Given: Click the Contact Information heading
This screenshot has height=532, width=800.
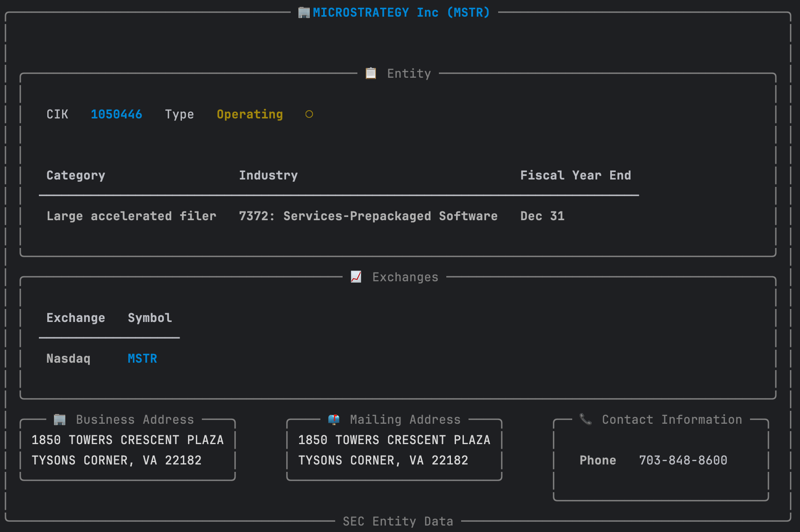Looking at the screenshot, I should point(672,420).
